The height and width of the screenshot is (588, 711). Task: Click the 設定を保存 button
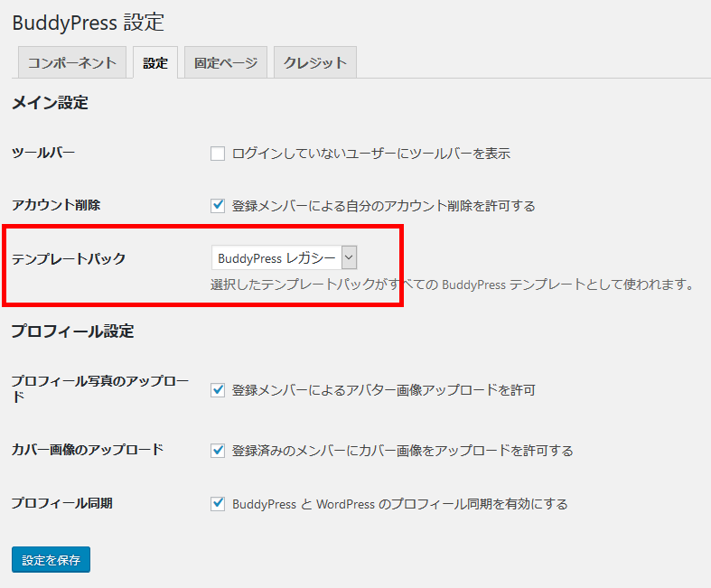coord(51,560)
